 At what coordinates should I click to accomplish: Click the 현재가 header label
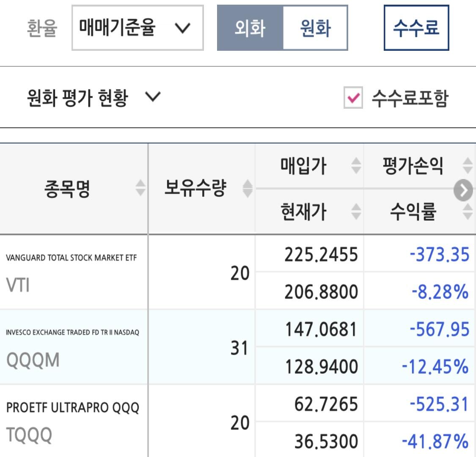[x=303, y=212]
